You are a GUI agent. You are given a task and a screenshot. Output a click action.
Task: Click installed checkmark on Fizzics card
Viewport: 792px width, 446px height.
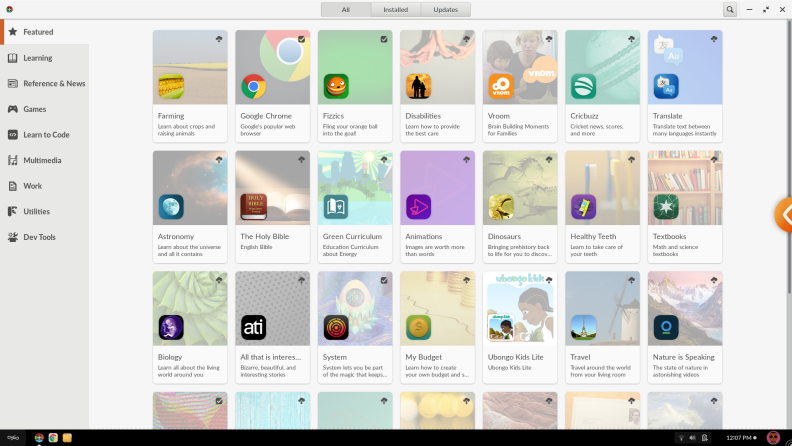point(384,39)
